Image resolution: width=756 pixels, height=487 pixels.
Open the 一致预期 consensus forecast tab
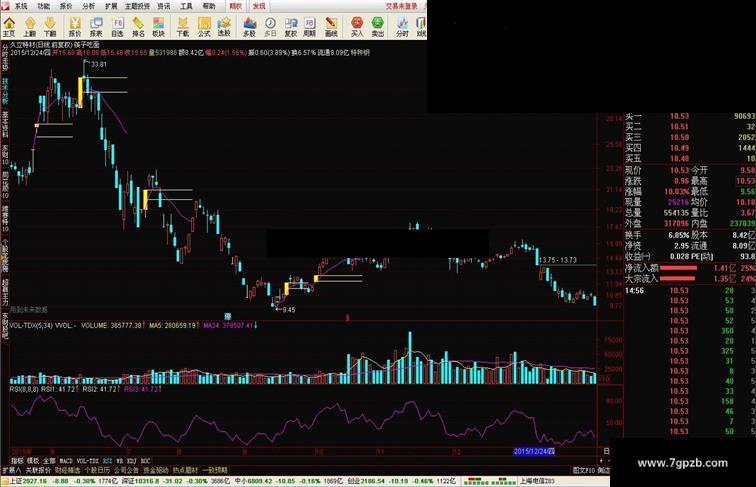pyautogui.click(x=215, y=470)
